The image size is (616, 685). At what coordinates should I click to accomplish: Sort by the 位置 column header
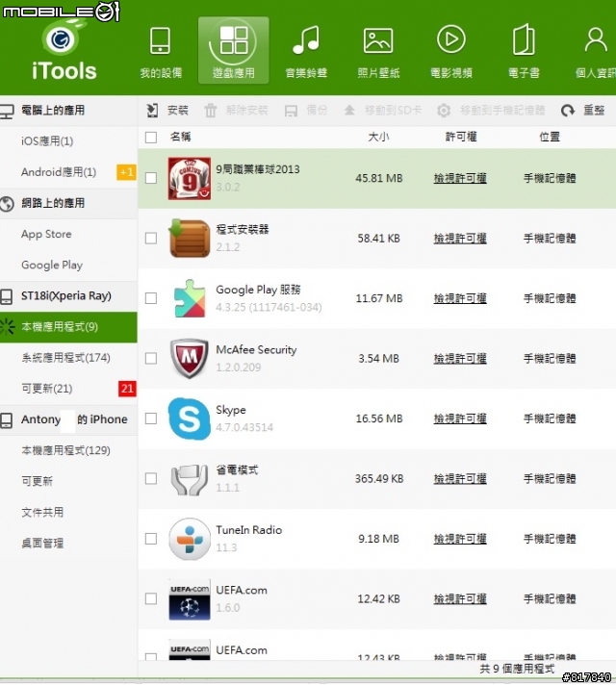[550, 137]
